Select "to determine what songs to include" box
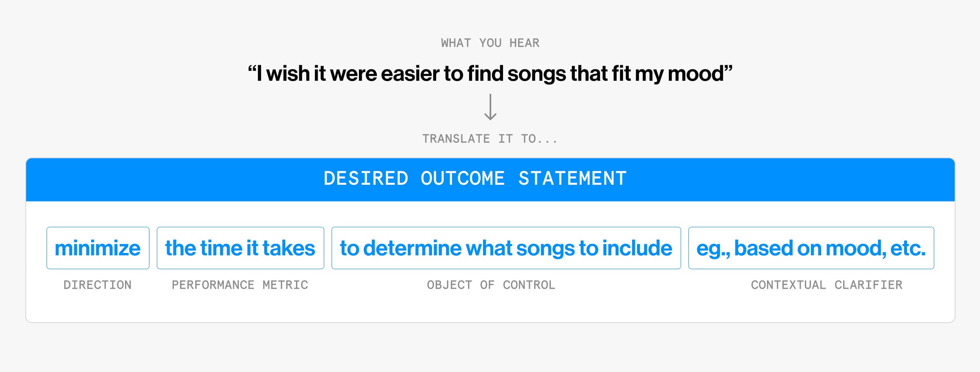980x372 pixels. coord(506,248)
